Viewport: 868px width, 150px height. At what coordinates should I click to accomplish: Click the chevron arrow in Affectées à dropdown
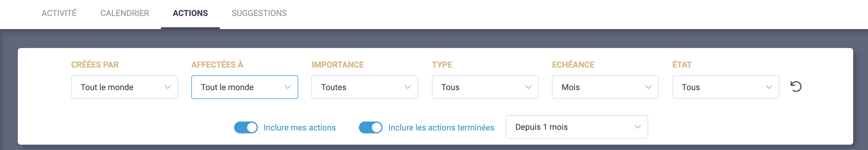coord(288,87)
